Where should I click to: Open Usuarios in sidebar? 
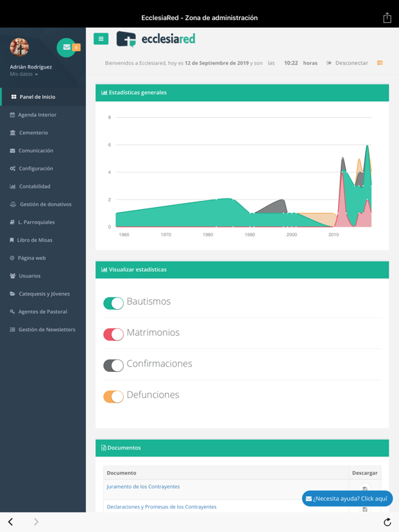click(x=43, y=276)
